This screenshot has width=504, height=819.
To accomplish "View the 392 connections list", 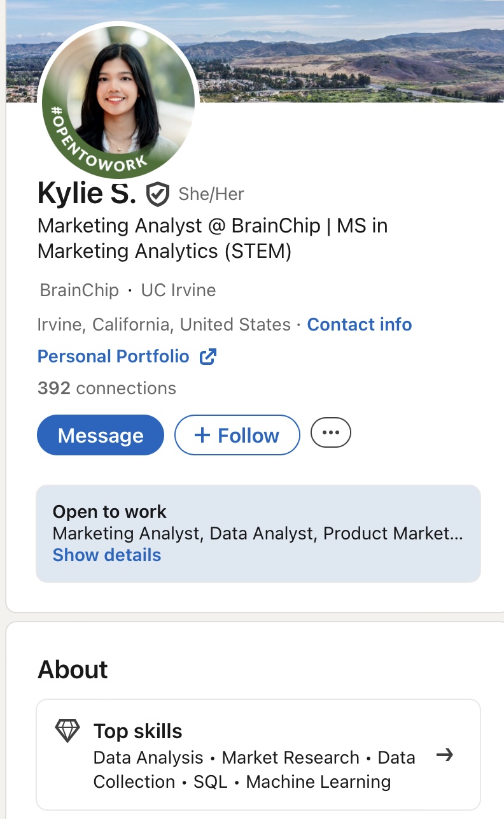I will (107, 388).
